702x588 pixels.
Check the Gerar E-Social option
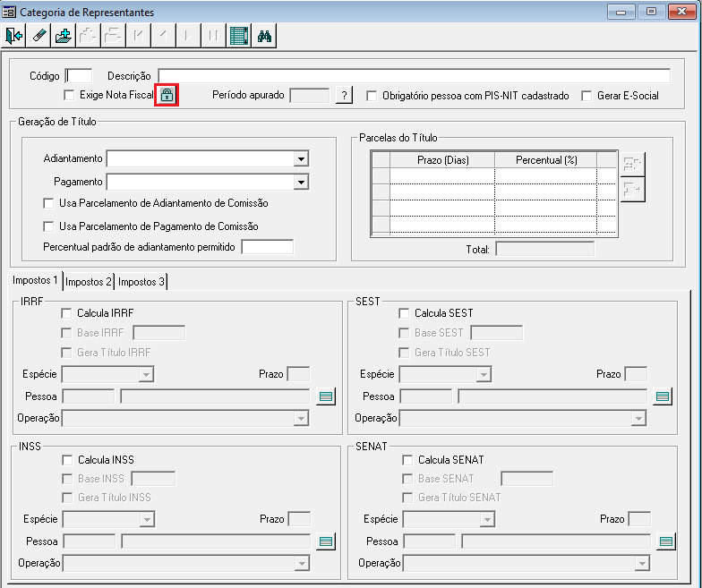tap(586, 96)
